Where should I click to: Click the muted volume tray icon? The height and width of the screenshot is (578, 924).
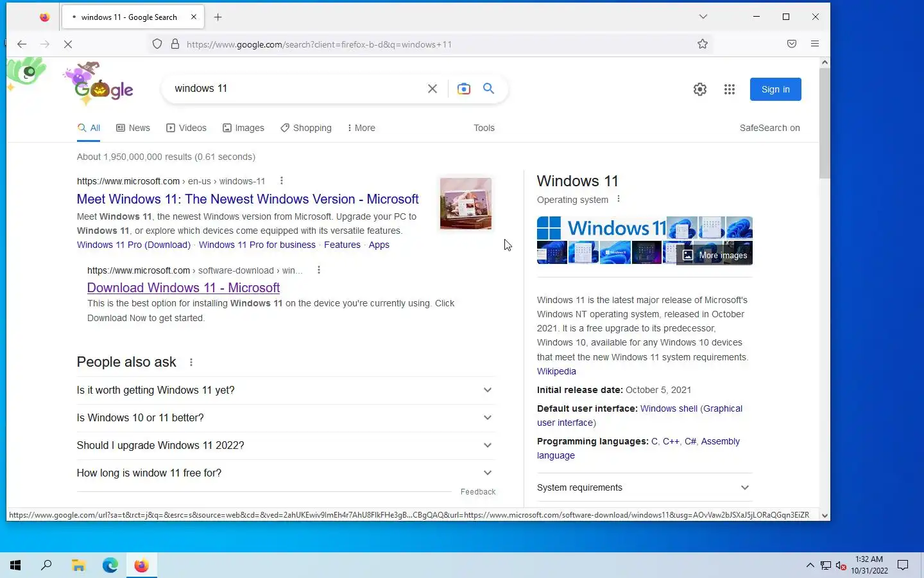[x=841, y=565]
